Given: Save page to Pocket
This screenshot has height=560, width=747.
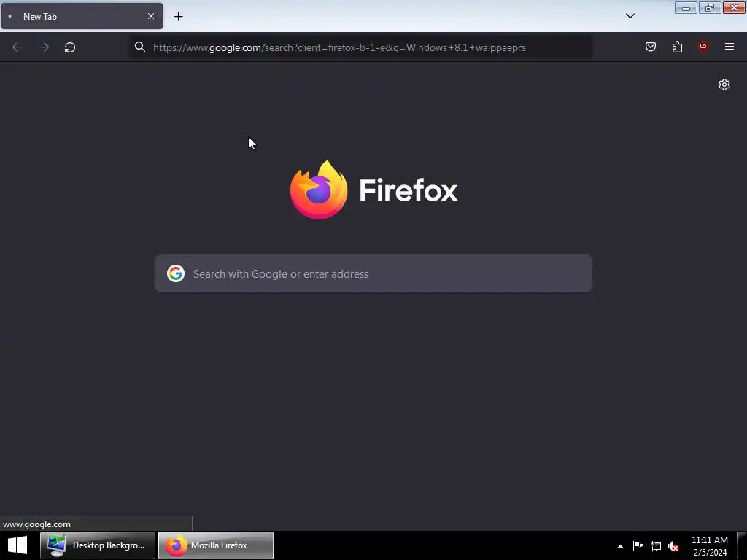Looking at the screenshot, I should (651, 47).
